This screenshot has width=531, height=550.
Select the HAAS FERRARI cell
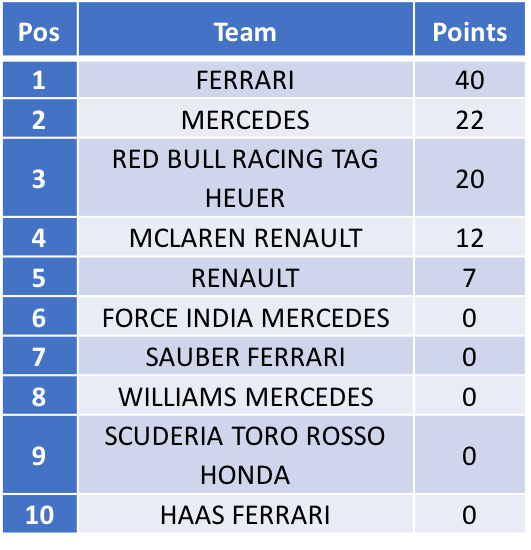pyautogui.click(x=246, y=514)
